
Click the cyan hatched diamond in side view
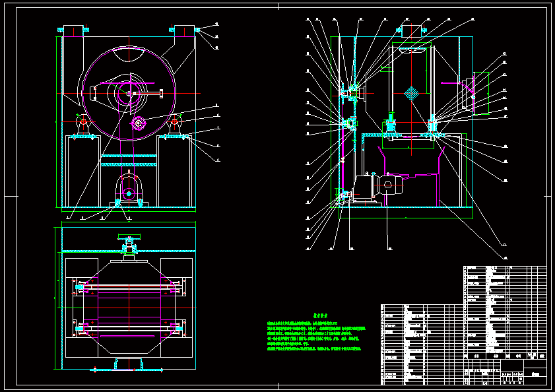coord(411,94)
